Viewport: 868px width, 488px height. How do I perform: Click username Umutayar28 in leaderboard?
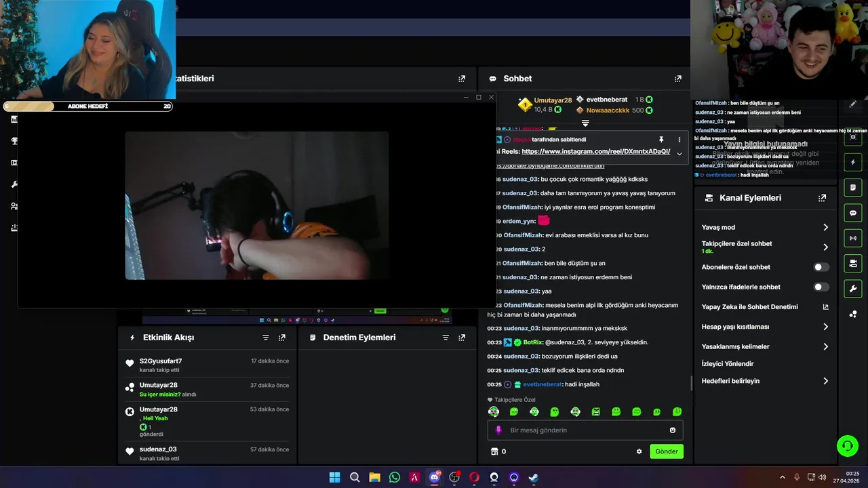click(553, 100)
